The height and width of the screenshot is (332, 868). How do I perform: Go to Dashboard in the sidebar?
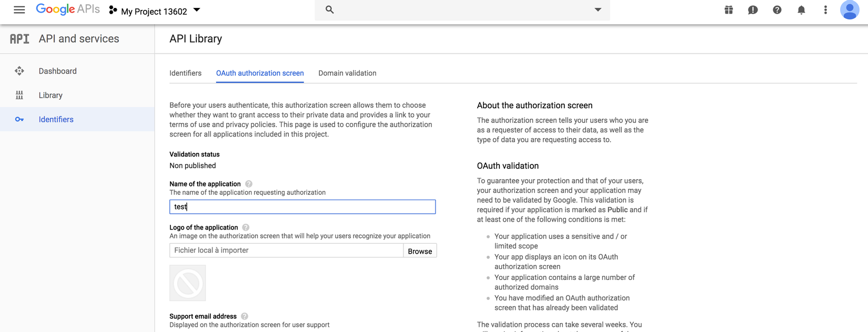pos(57,71)
